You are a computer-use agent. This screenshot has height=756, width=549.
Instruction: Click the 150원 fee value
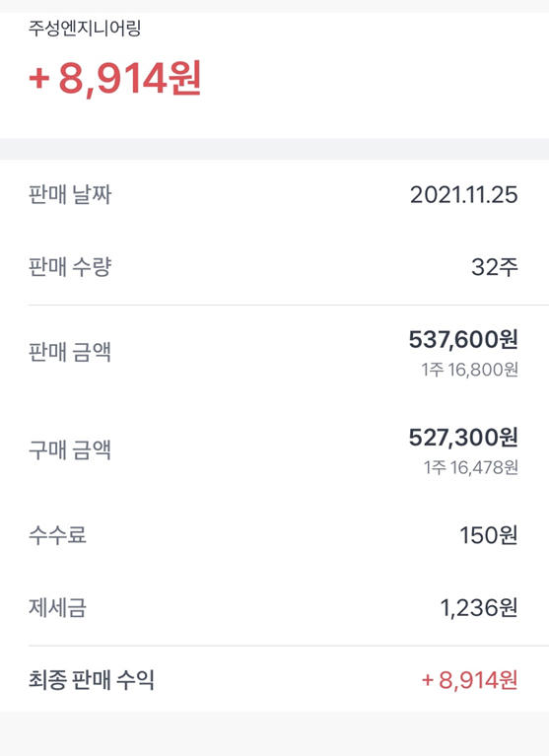489,535
